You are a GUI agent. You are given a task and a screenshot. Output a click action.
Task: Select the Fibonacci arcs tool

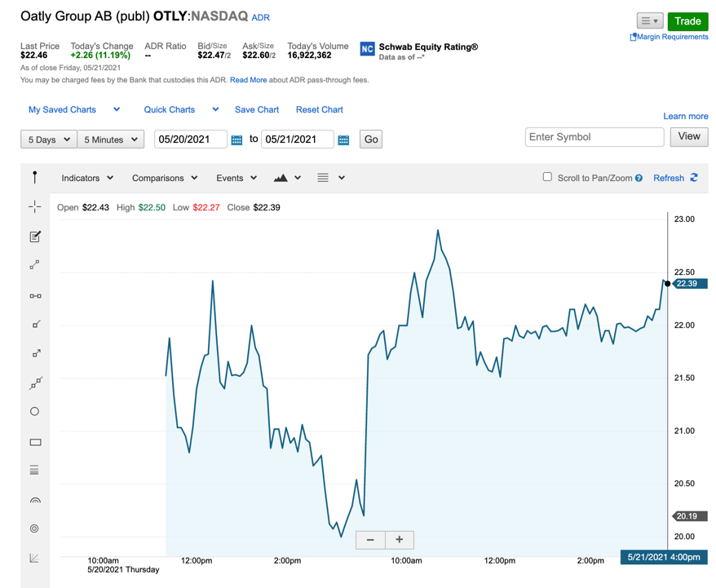tap(35, 501)
